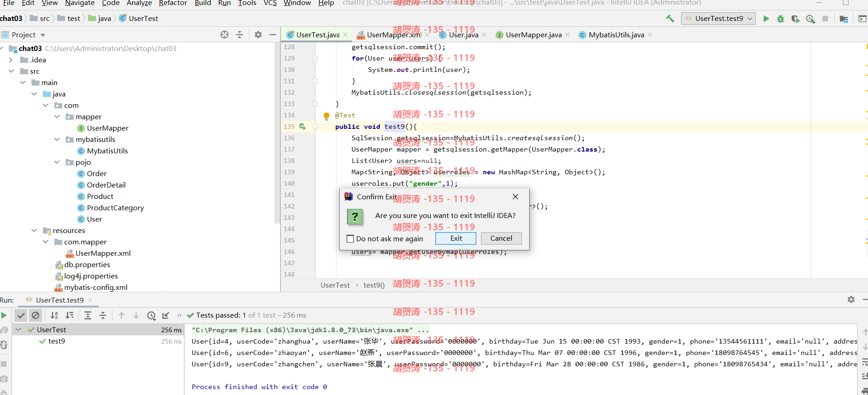Switch to the UserMapper.xml editor tab
Screen dimensions: 868x395
coord(394,35)
